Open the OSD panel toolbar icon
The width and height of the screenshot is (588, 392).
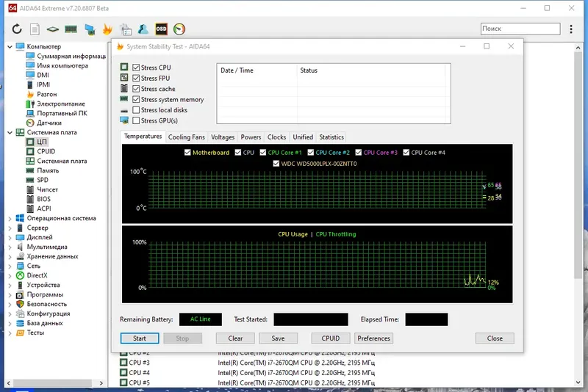(161, 29)
